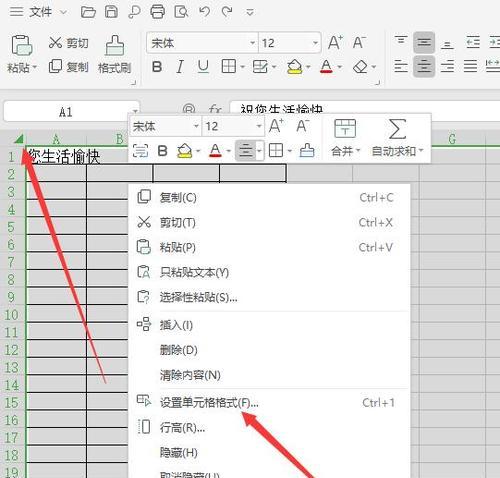
Task: Toggle ribbon align right
Action: click(447, 66)
